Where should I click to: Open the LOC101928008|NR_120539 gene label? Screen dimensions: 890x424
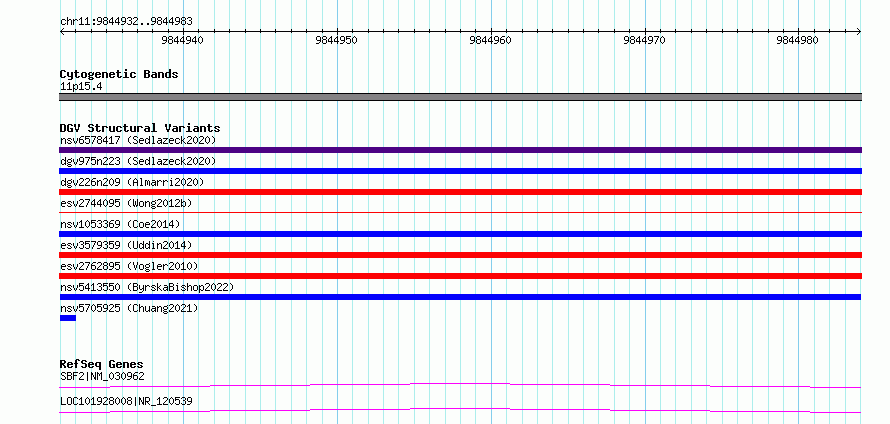[x=126, y=402]
